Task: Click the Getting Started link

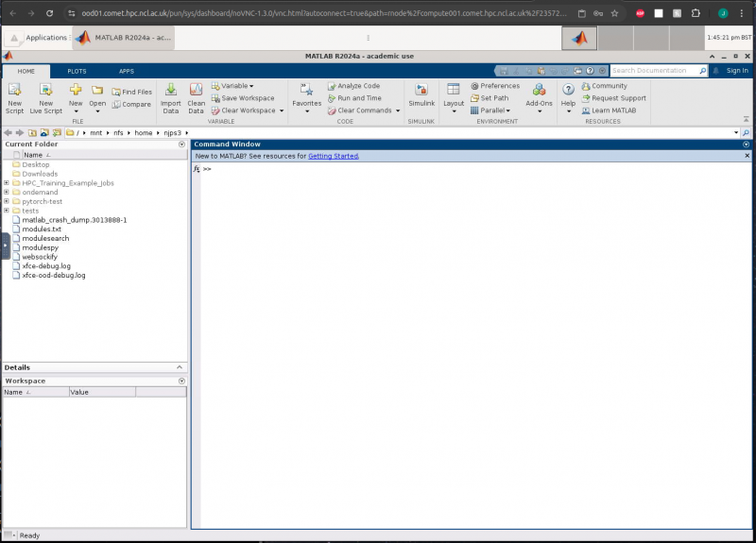Action: tap(333, 156)
